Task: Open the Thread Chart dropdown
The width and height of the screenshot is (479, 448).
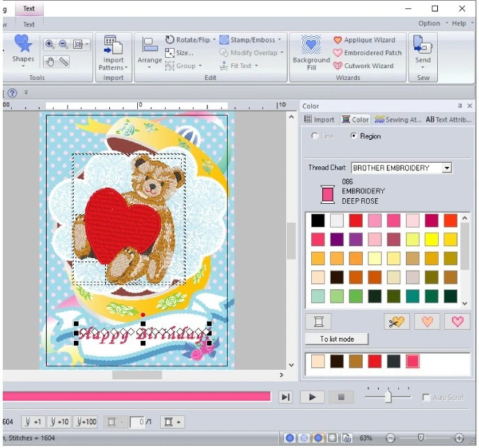Action: (x=447, y=168)
